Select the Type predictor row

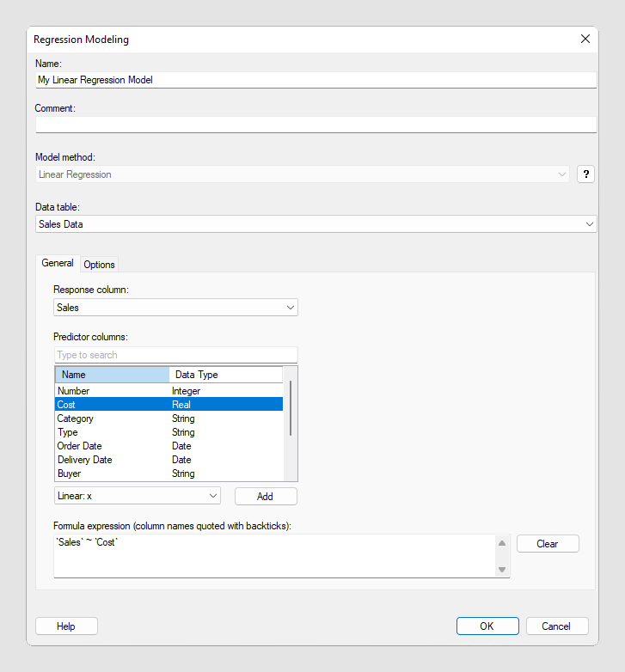169,432
